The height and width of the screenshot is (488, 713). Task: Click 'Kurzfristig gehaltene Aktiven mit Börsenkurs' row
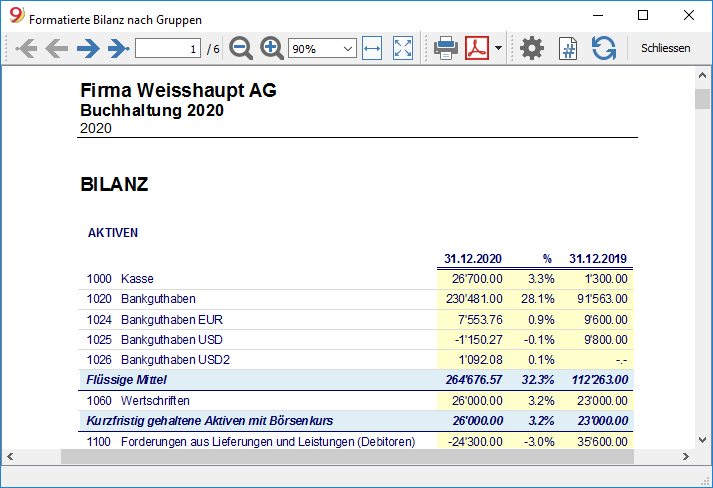coord(355,421)
